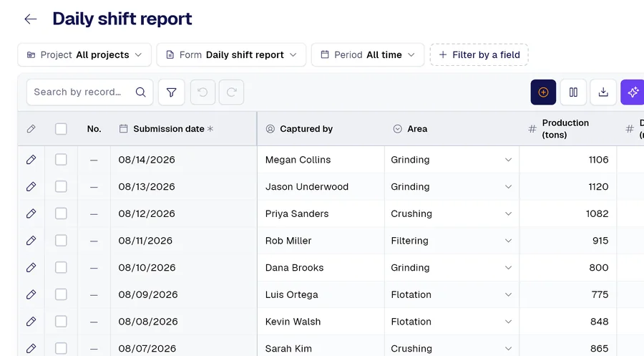The width and height of the screenshot is (644, 356).
Task: Edit the 08/08/2026 record with pencil icon
Action: (31, 322)
